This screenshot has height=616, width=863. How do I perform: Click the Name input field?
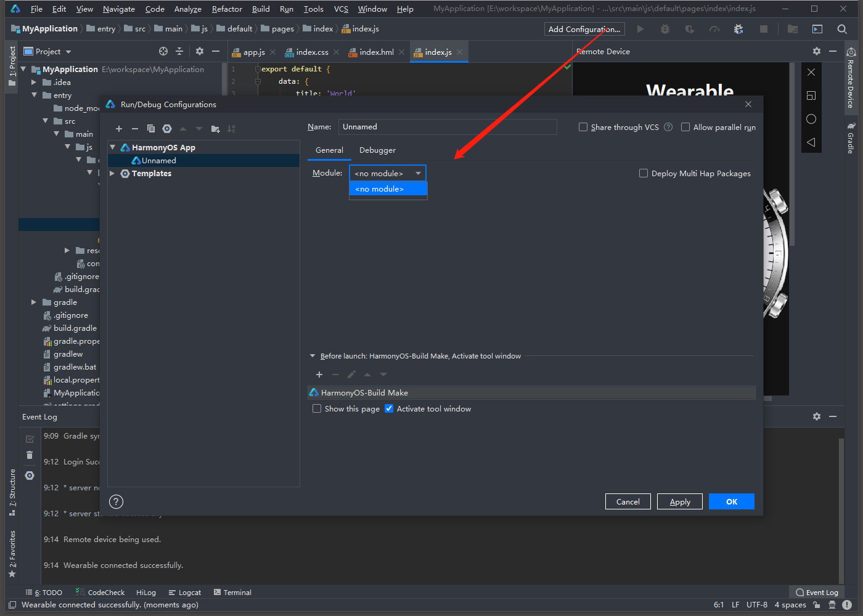coord(448,127)
